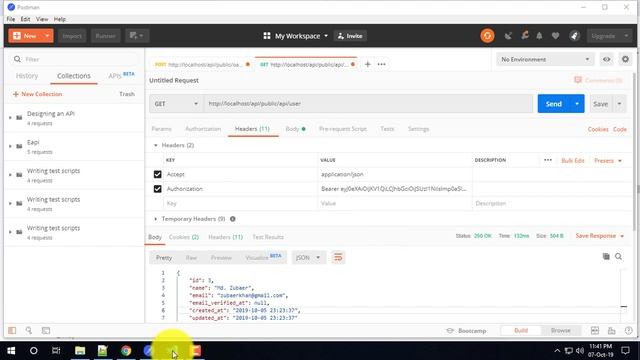The height and width of the screenshot is (360, 640).
Task: Show Temporary Headers info icon
Action: pyautogui.click(x=233, y=219)
